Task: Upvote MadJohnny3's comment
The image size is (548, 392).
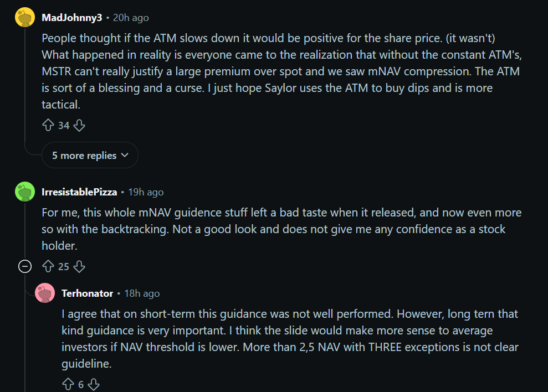Action: (48, 126)
